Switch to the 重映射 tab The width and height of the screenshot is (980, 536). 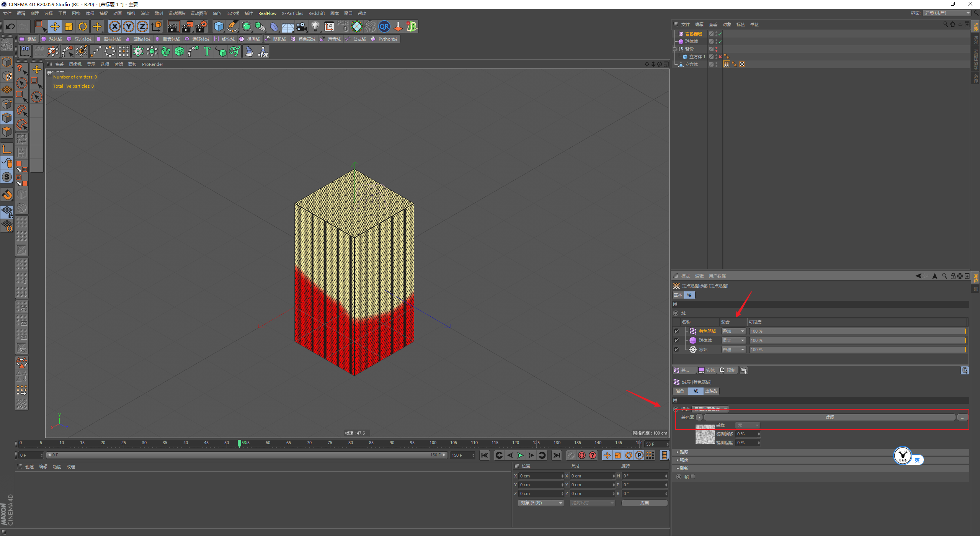(711, 391)
